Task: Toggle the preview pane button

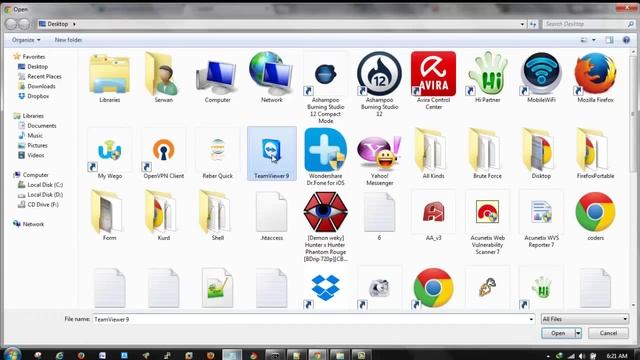Action: 609,40
